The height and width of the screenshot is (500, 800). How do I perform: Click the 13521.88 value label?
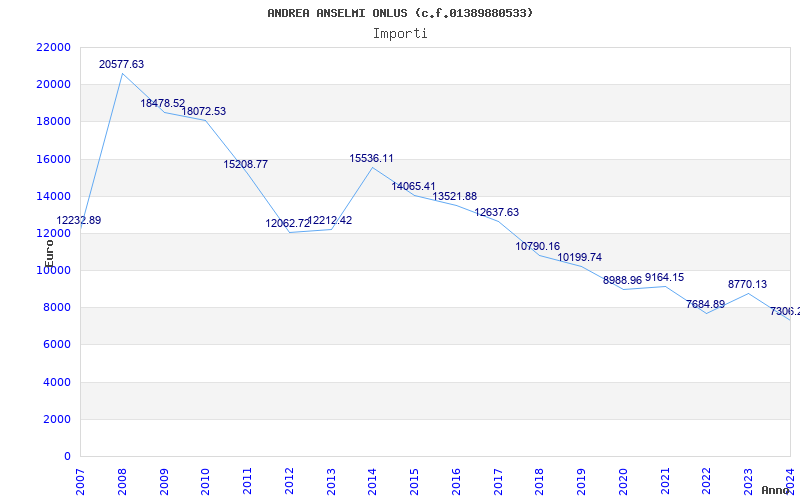click(455, 196)
